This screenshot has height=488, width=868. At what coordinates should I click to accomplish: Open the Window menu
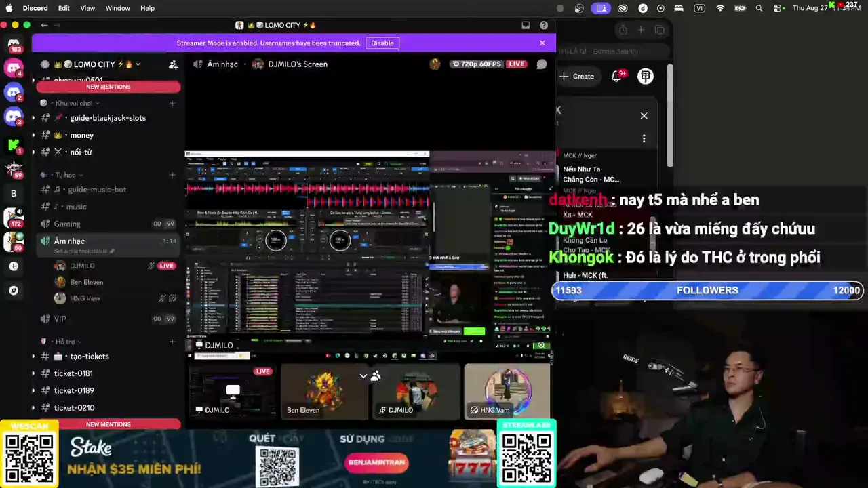pos(117,8)
